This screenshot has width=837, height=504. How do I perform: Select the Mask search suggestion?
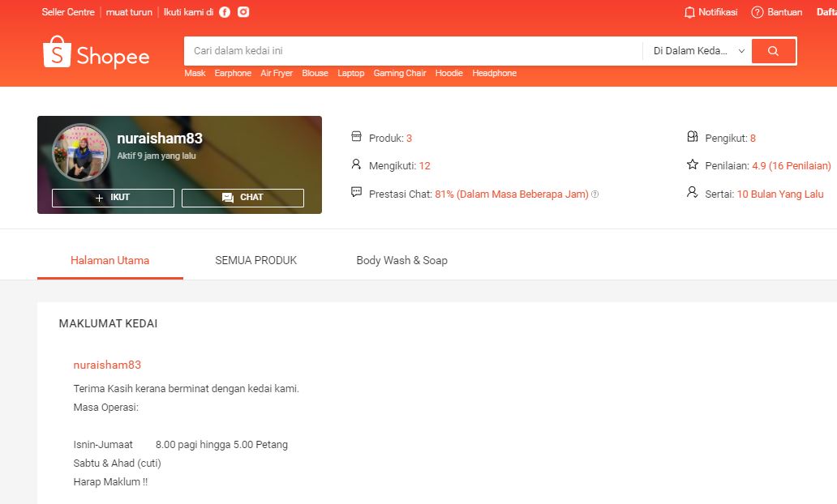(195, 73)
